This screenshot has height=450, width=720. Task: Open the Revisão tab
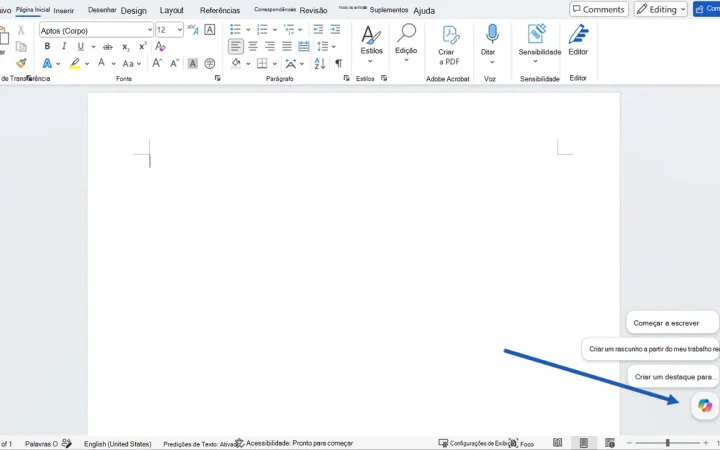314,10
